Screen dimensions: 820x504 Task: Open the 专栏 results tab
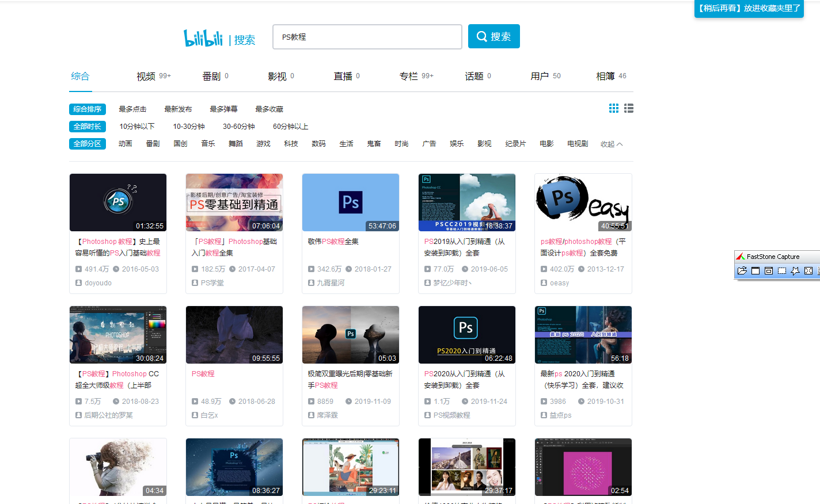tap(416, 76)
